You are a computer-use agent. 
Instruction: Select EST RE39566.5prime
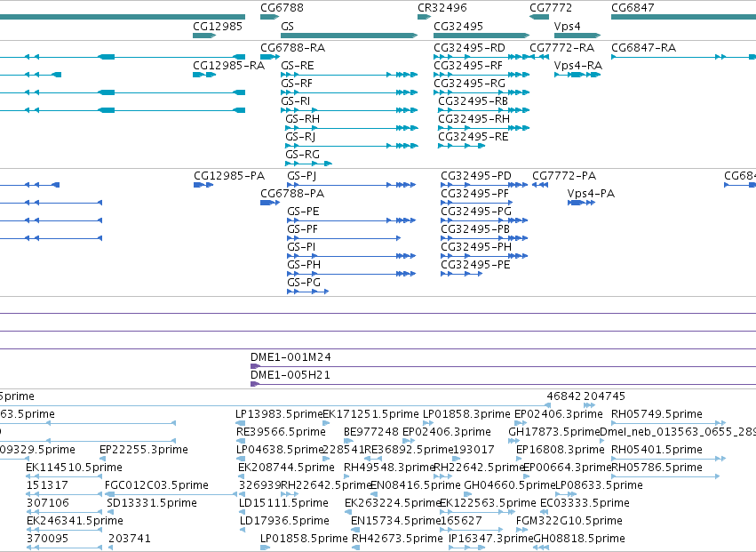[281, 432]
